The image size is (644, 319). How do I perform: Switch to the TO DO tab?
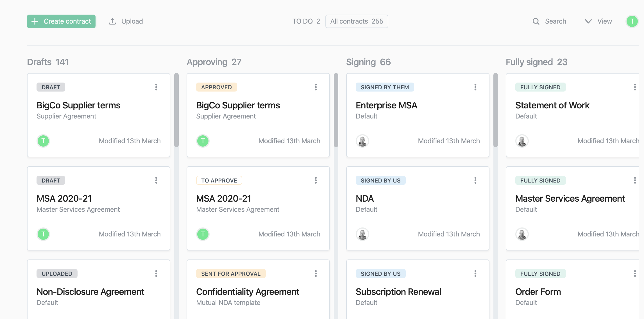click(306, 21)
